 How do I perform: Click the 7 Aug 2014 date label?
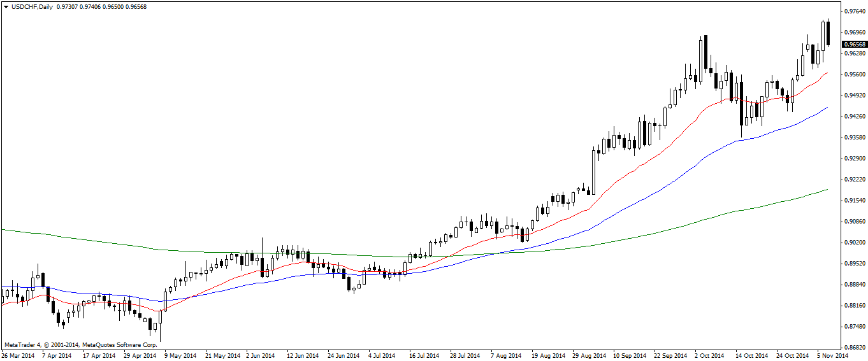click(x=505, y=355)
